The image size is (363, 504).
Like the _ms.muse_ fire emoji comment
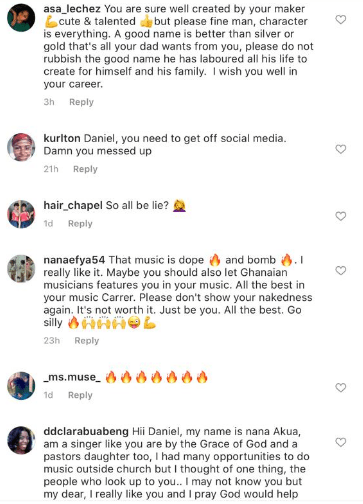pyautogui.click(x=341, y=388)
